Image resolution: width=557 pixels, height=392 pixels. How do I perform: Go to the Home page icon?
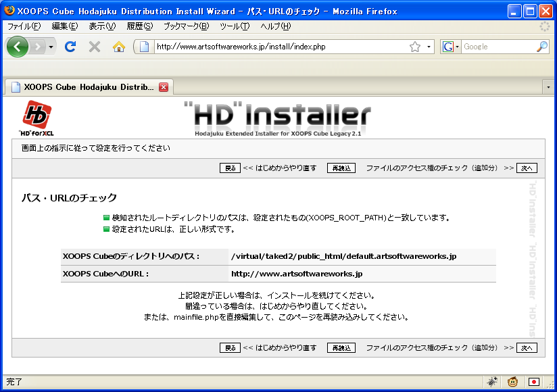point(119,47)
